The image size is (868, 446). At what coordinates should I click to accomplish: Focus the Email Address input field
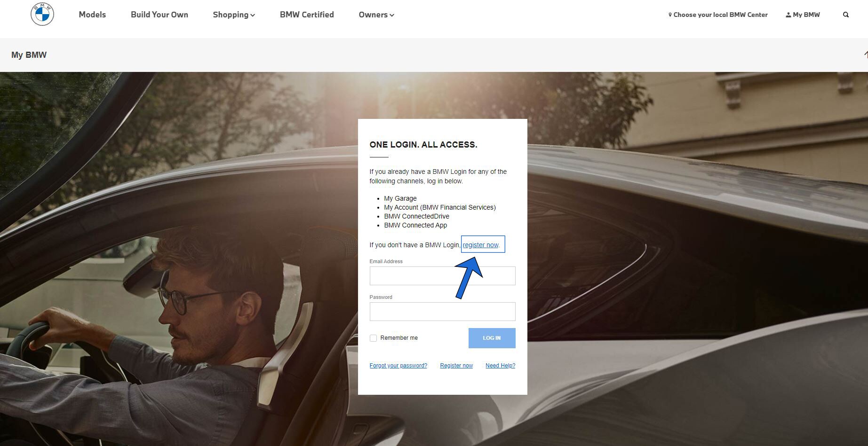pyautogui.click(x=442, y=276)
